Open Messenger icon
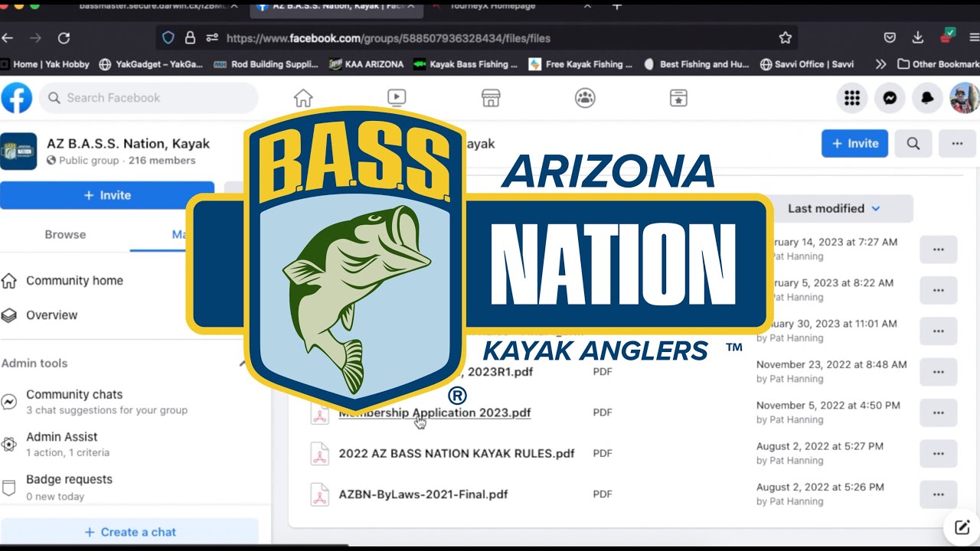Image resolution: width=980 pixels, height=551 pixels. click(x=890, y=98)
